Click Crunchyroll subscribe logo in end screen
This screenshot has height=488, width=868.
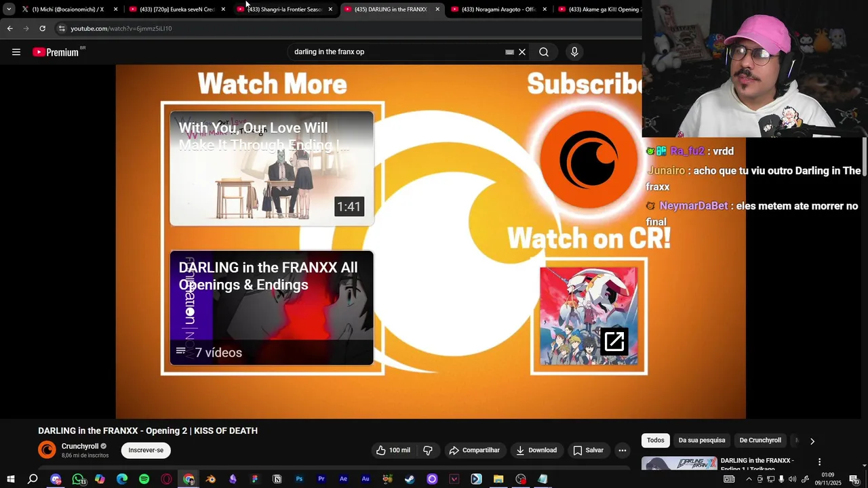pyautogui.click(x=589, y=159)
